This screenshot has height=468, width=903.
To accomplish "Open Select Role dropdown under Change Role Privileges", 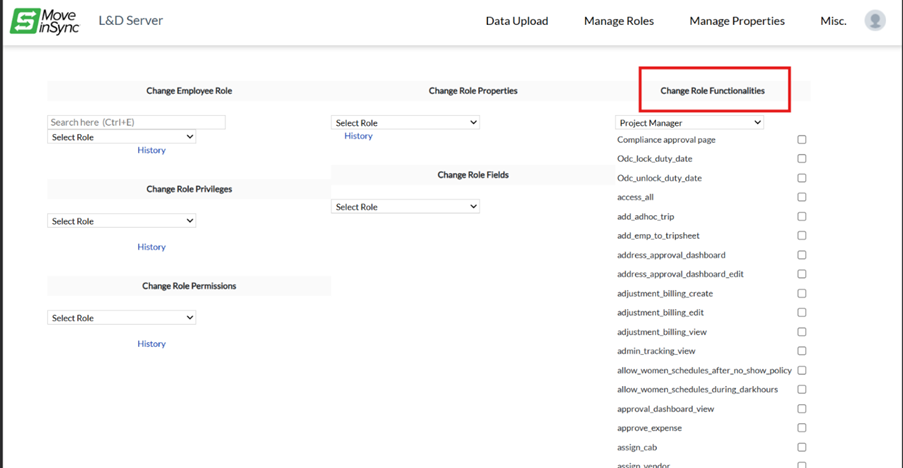I will point(122,221).
